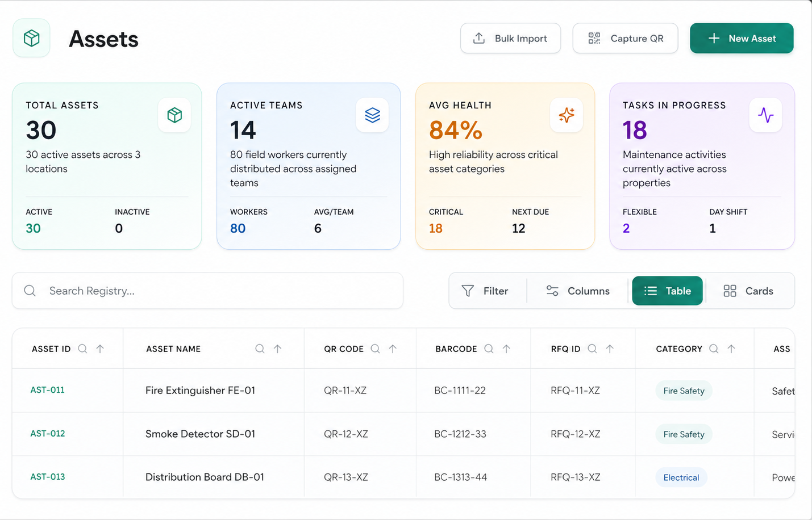The height and width of the screenshot is (520, 812).
Task: Click the 84% average health value
Action: click(456, 130)
